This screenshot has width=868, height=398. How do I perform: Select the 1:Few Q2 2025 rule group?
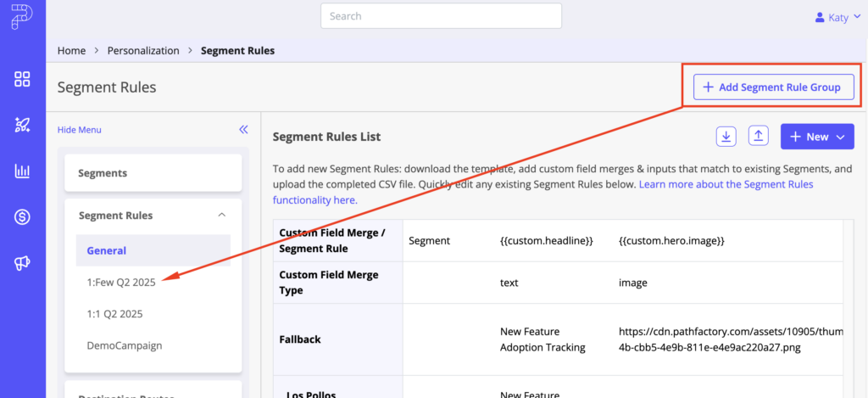click(121, 282)
